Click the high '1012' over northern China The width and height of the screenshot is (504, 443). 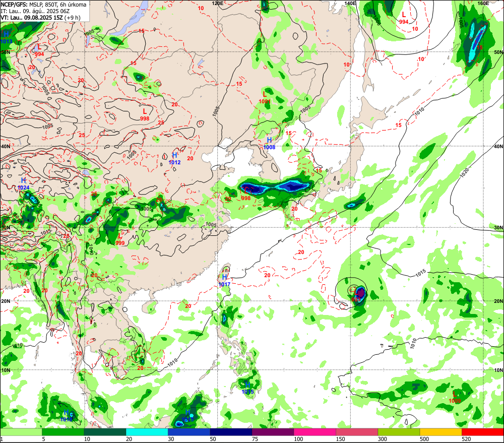(x=174, y=159)
